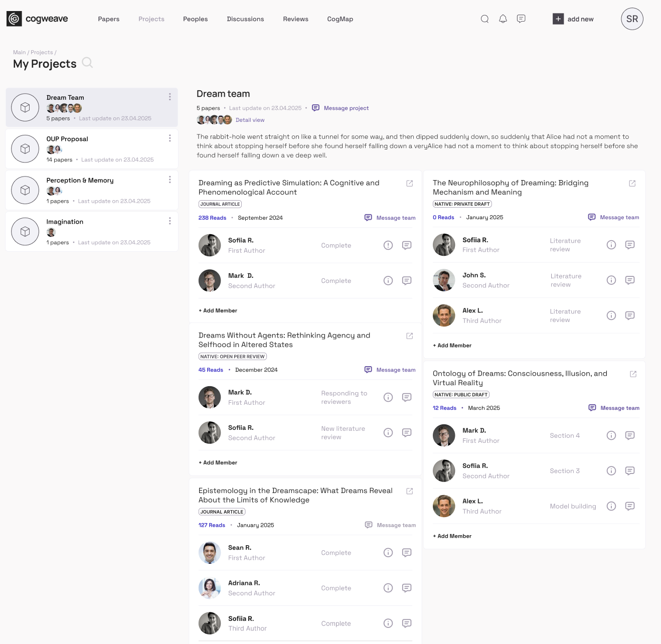Click the cogweave logo
661x644 pixels.
coord(37,19)
